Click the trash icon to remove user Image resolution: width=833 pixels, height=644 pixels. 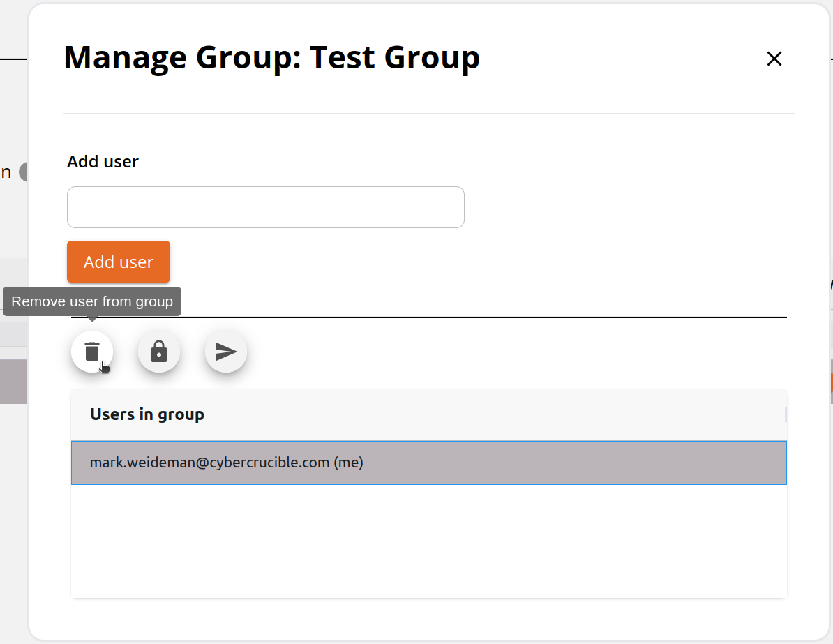click(92, 352)
